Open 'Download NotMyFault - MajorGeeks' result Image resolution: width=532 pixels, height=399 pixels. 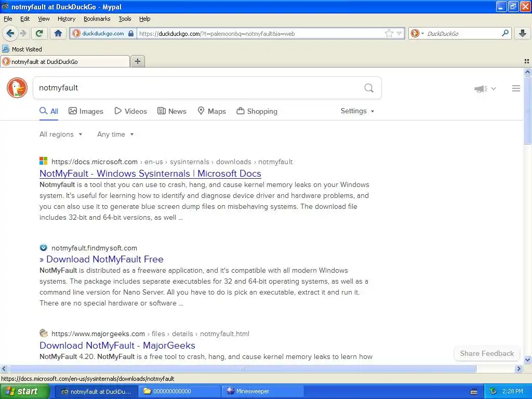click(x=117, y=345)
